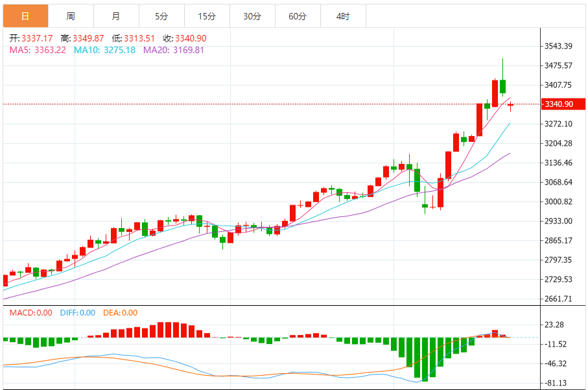Switch to the 月 monthly tab
Screen dimensions: 588x390
pos(116,16)
